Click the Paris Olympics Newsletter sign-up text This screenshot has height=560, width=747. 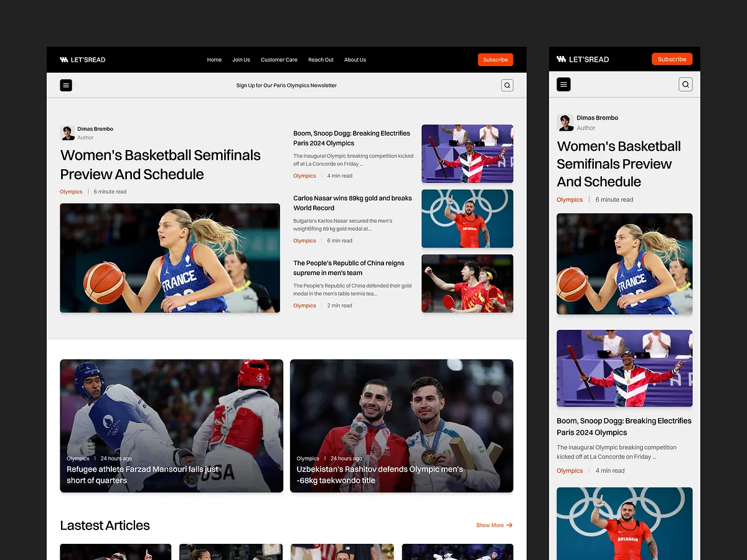[x=286, y=85]
